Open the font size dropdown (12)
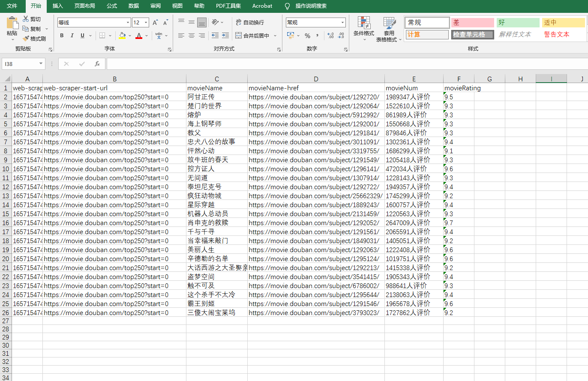The height and width of the screenshot is (381, 588). (146, 22)
